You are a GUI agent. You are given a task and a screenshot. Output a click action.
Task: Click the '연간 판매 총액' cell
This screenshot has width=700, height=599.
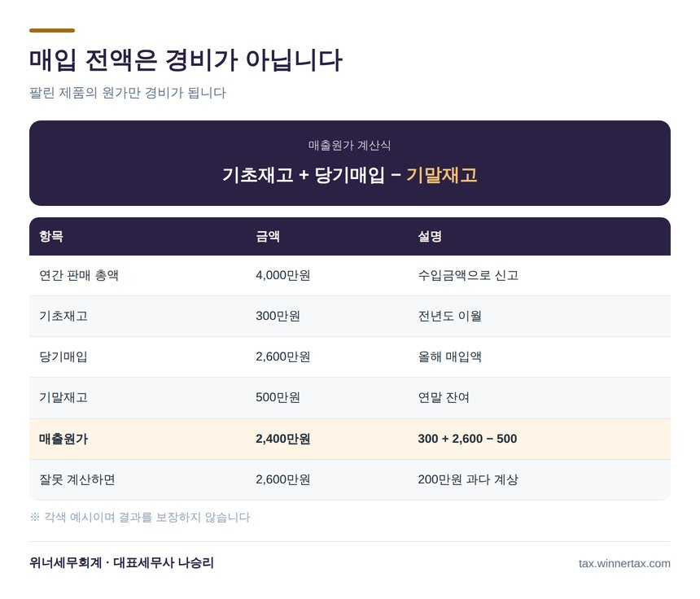(79, 275)
